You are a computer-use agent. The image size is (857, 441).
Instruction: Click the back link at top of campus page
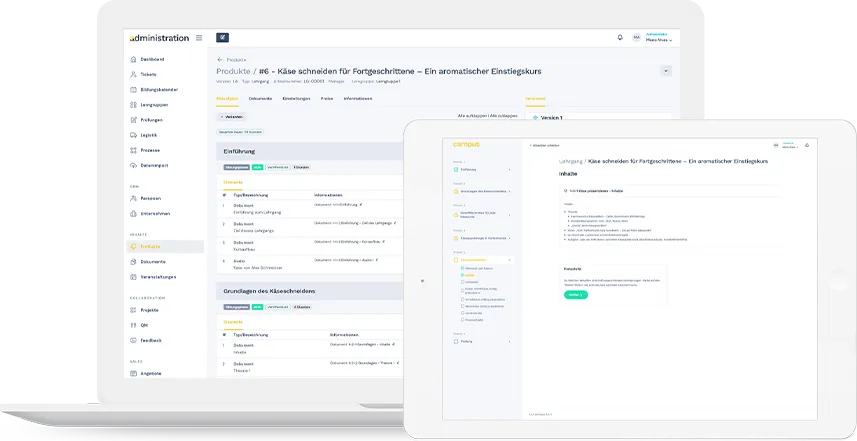[x=544, y=145]
